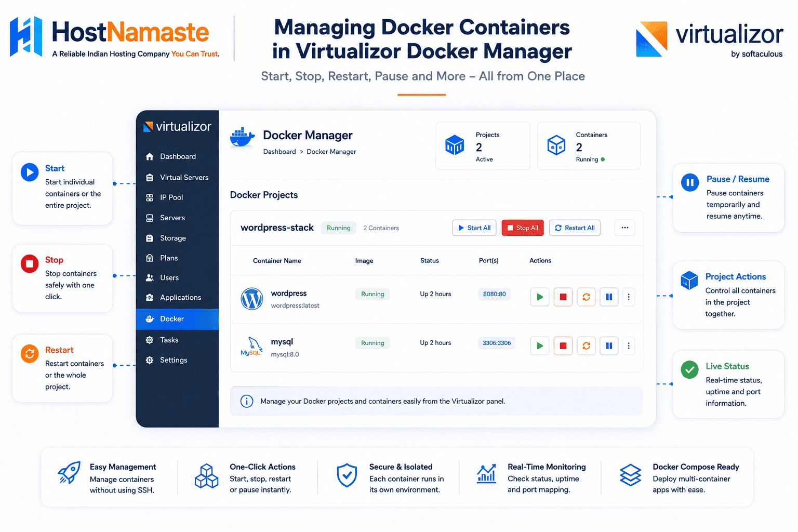This screenshot has height=532, width=798.
Task: Click the wordpress-stack Running badge
Action: pos(339,228)
